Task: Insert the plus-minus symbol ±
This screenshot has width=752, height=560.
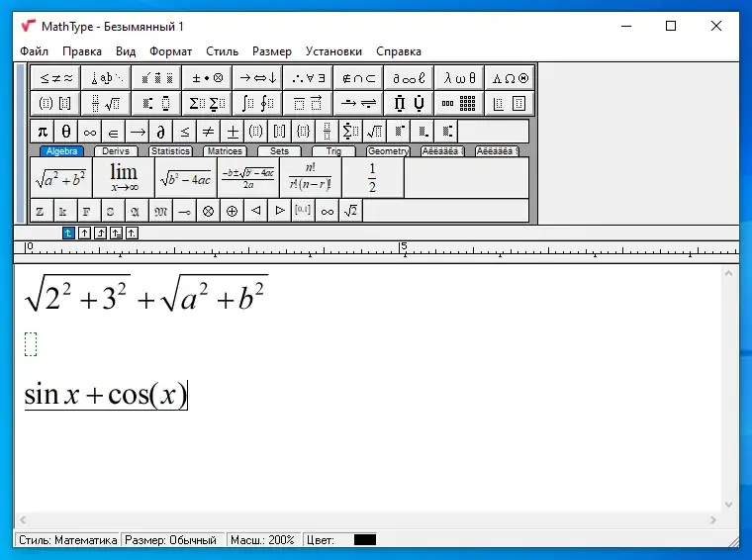Action: (x=233, y=131)
